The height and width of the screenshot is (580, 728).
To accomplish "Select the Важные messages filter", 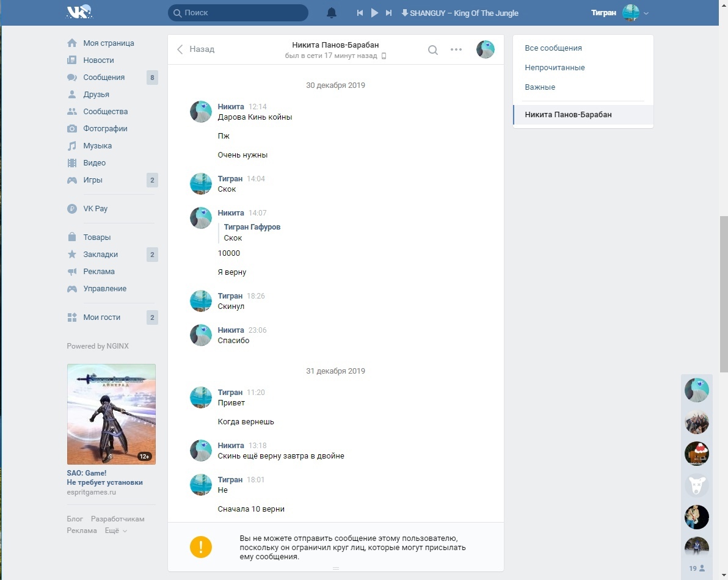I will coord(540,87).
